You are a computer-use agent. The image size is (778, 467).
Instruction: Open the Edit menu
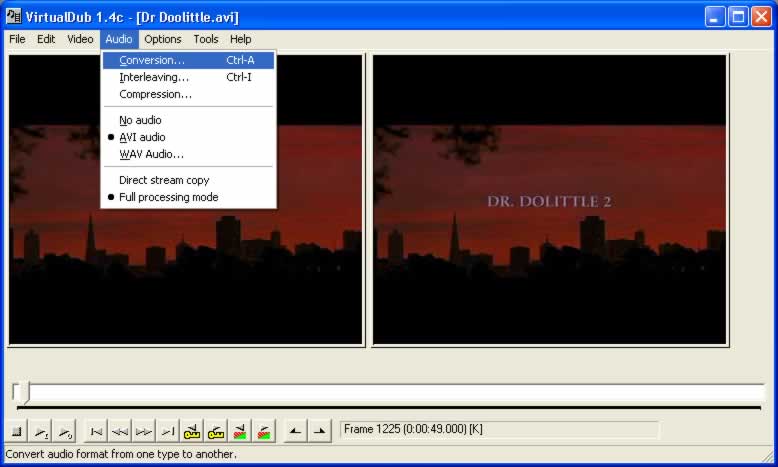pyautogui.click(x=46, y=39)
